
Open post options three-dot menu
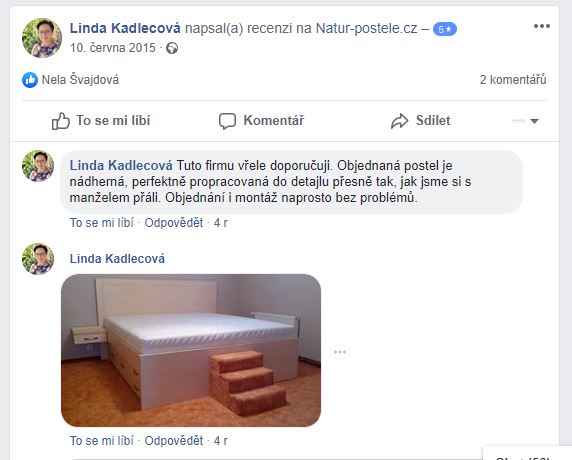point(542,26)
